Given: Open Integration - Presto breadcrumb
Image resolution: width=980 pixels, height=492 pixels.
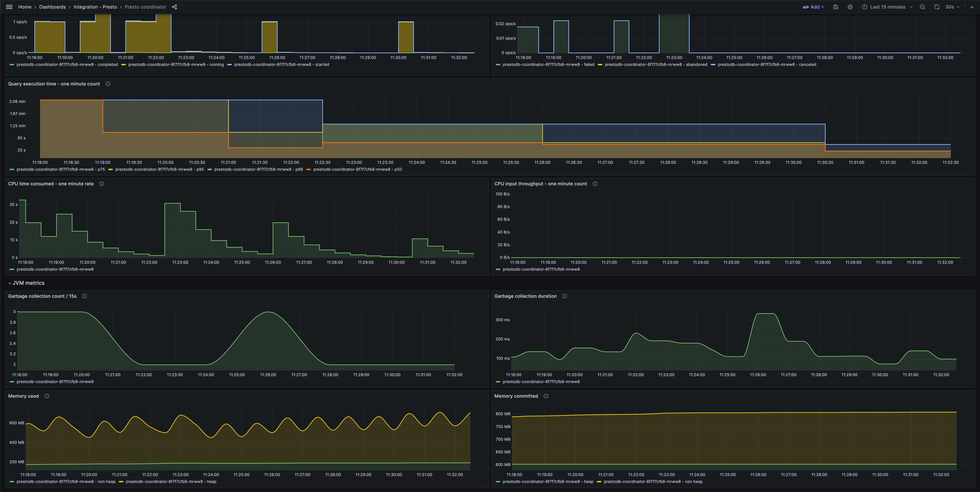Looking at the screenshot, I should click(x=95, y=7).
